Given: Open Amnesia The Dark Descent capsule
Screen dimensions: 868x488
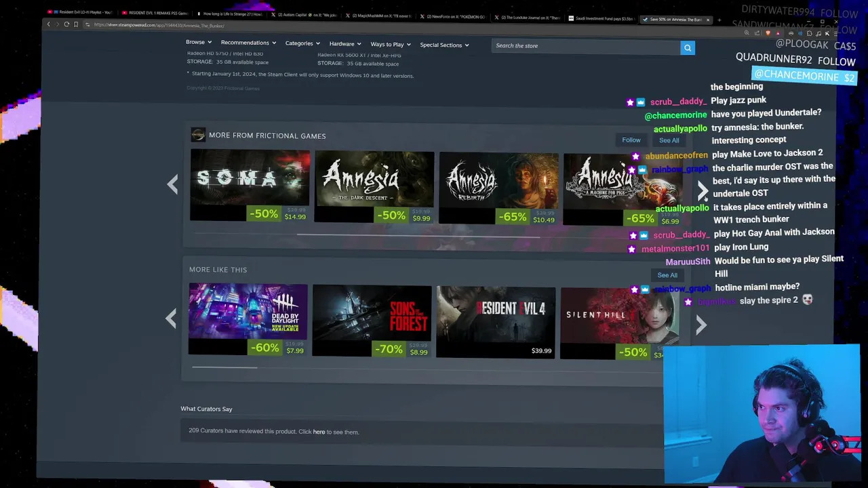Looking at the screenshot, I should [374, 186].
